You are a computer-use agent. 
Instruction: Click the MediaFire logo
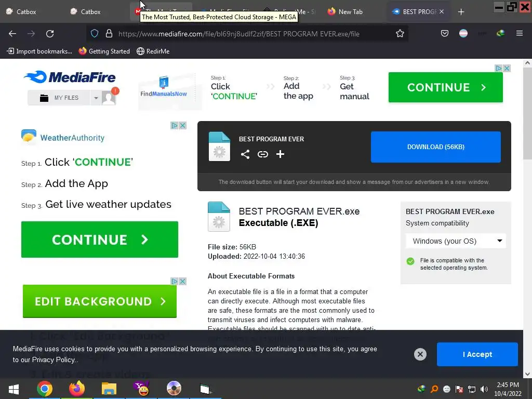tap(70, 77)
